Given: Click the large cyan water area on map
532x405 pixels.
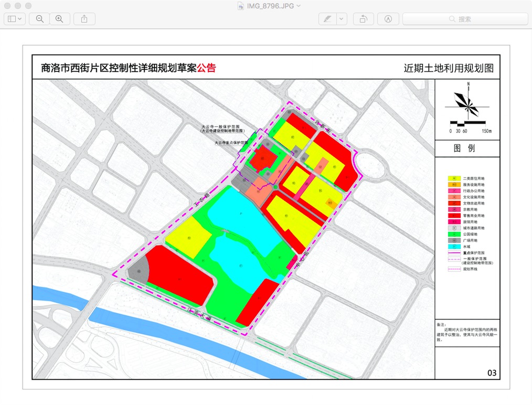Looking at the screenshot, I should click(241, 247).
